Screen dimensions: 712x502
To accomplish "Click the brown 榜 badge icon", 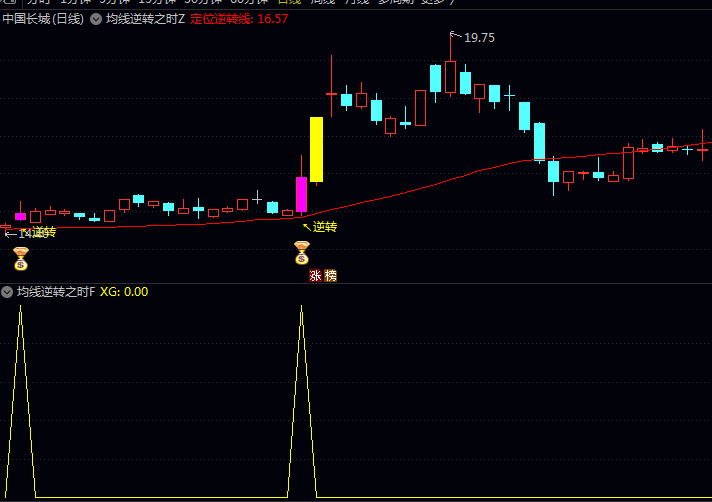I will coord(331,276).
